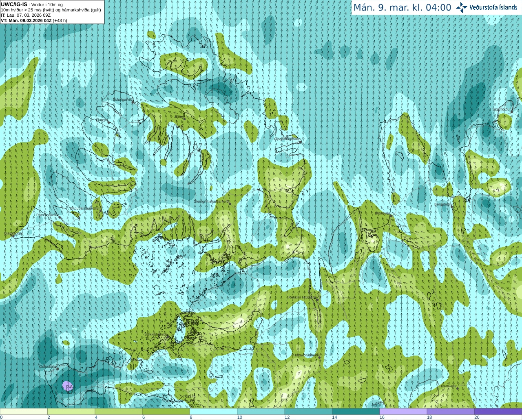Screen dimensions: 522x420
Task: Select the 6–8 m/s olive green legend swatch
Action: point(166,411)
